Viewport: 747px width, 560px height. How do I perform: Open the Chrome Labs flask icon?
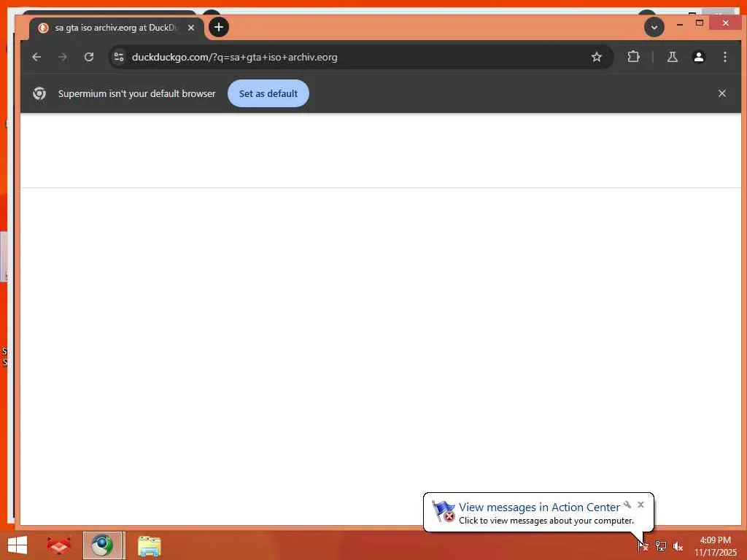(672, 57)
